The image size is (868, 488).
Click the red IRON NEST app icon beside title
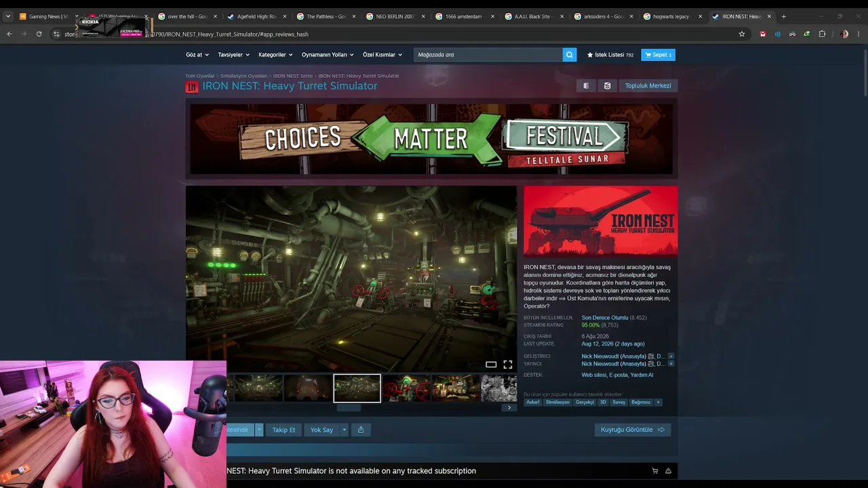192,87
